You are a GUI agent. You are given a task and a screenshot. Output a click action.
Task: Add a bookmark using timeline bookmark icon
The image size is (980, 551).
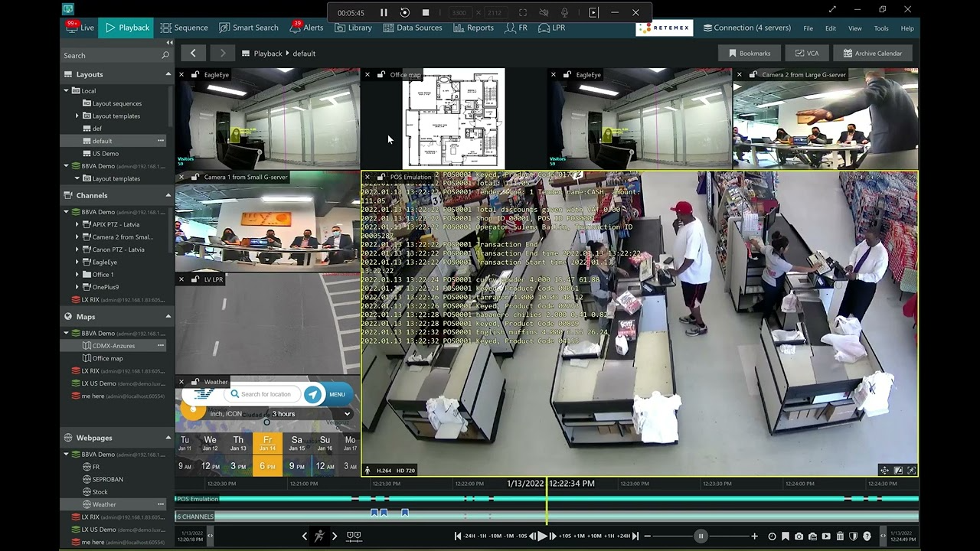pyautogui.click(x=785, y=536)
